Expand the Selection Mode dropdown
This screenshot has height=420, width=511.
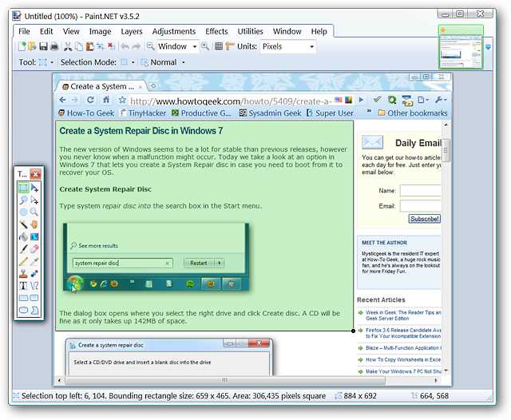click(133, 62)
